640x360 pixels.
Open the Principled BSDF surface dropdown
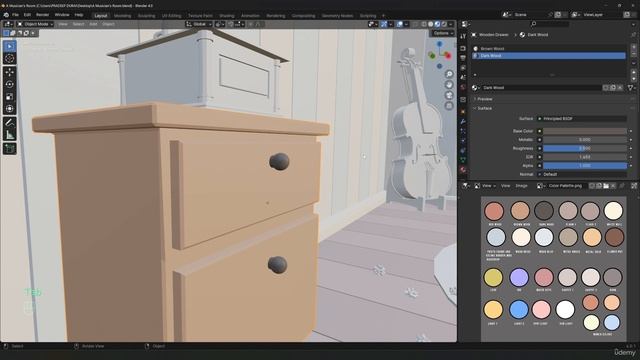pyautogui.click(x=582, y=119)
